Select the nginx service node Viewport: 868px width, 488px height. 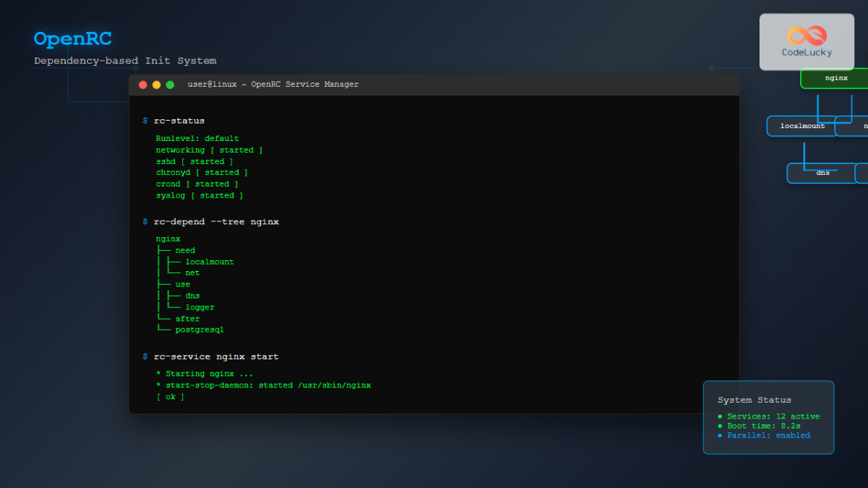[835, 78]
